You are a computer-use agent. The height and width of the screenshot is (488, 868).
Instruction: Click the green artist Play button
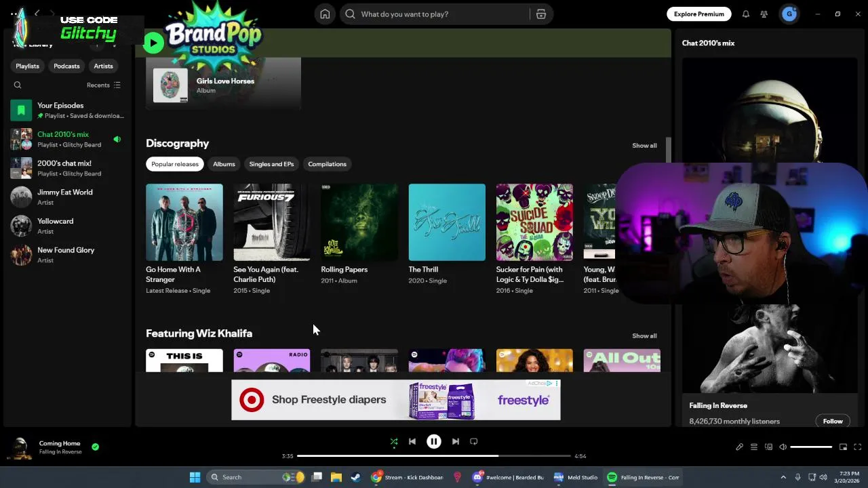point(153,43)
